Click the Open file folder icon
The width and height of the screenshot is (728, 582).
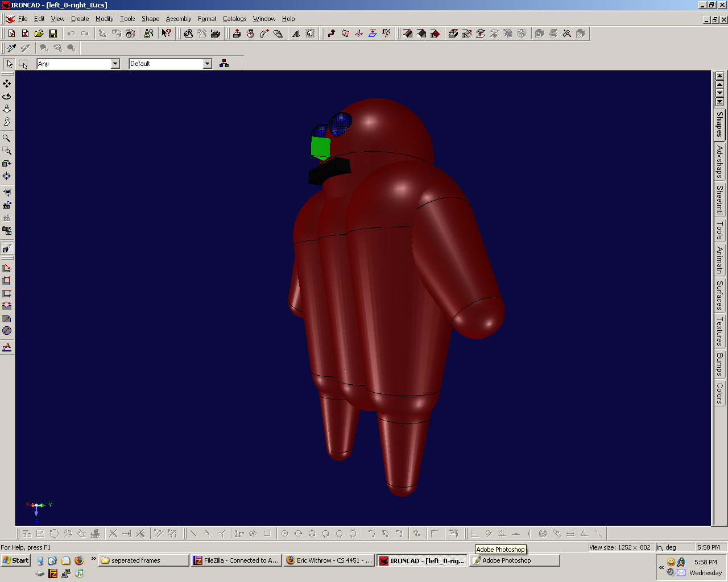click(x=39, y=34)
